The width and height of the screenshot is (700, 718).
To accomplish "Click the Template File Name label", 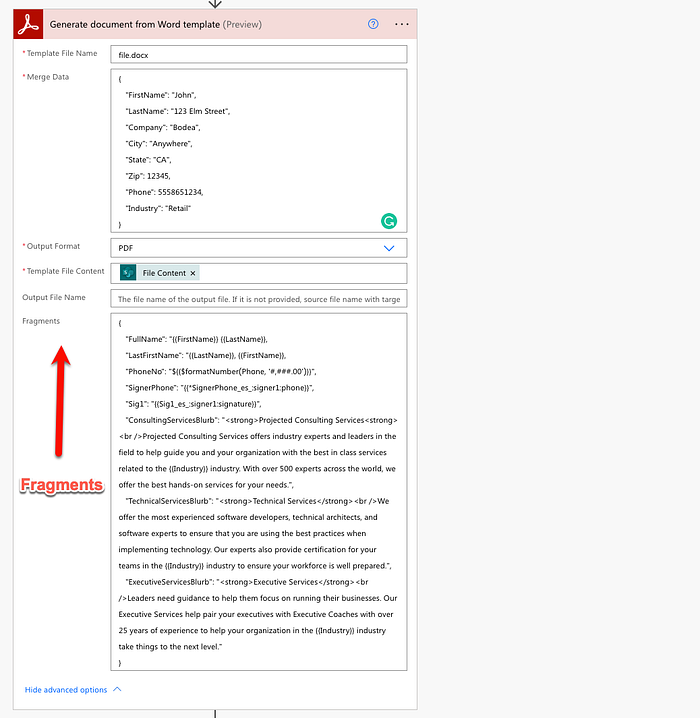I will point(62,53).
